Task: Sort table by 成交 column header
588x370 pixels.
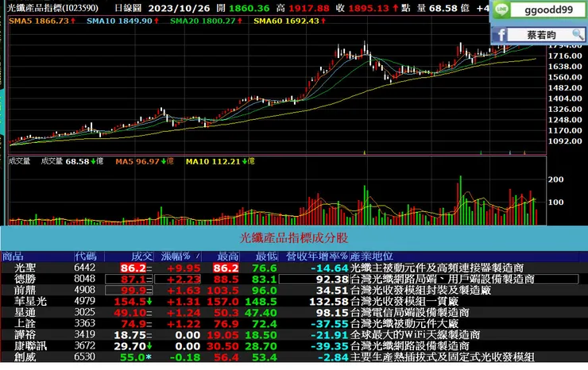Action: 141,256
